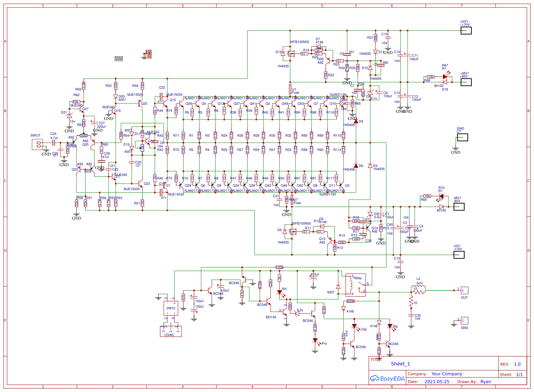
Task: Click the Drawn By Ryan text
Action: (485, 381)
